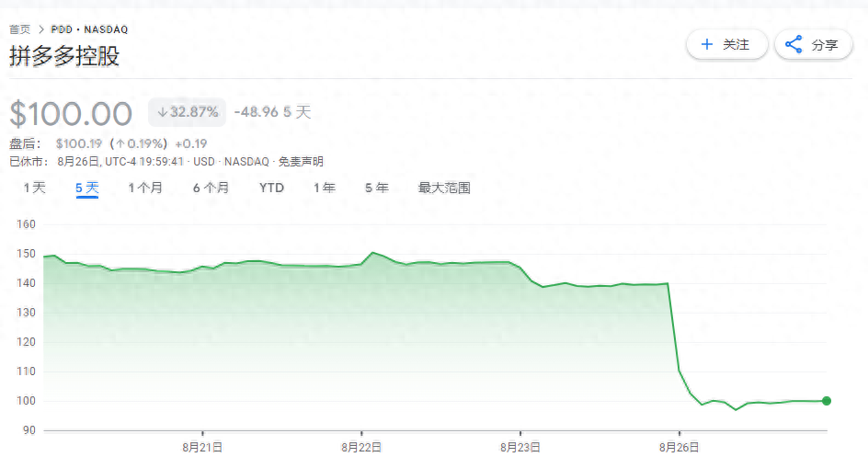Switch to the 1 年 range tab
The width and height of the screenshot is (868, 457).
pyautogui.click(x=325, y=188)
